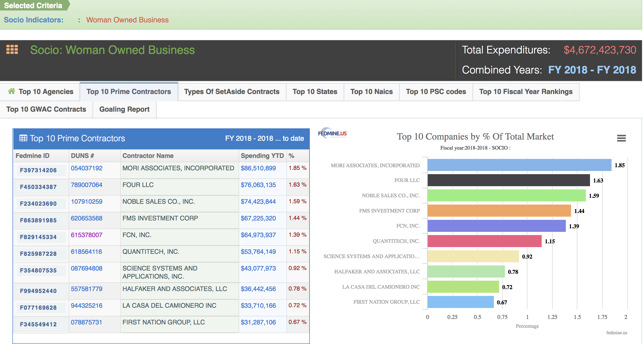Click the orange grid menu icon

point(12,49)
